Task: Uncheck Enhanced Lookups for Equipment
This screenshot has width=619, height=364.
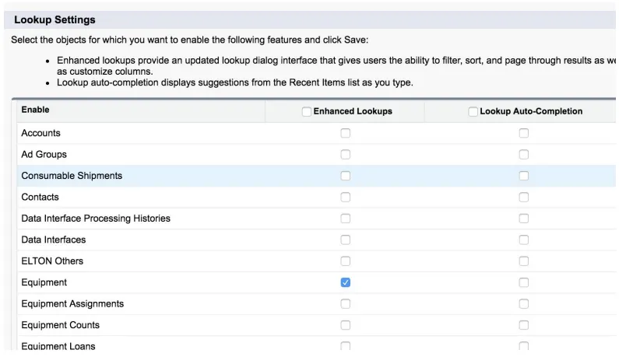Action: point(346,283)
